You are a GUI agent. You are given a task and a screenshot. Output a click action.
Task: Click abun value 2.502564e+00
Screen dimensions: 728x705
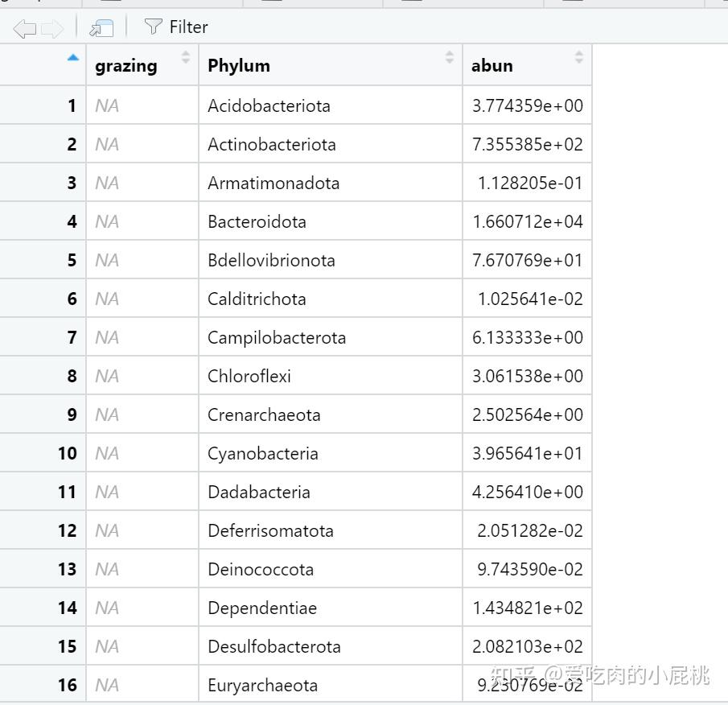click(528, 414)
